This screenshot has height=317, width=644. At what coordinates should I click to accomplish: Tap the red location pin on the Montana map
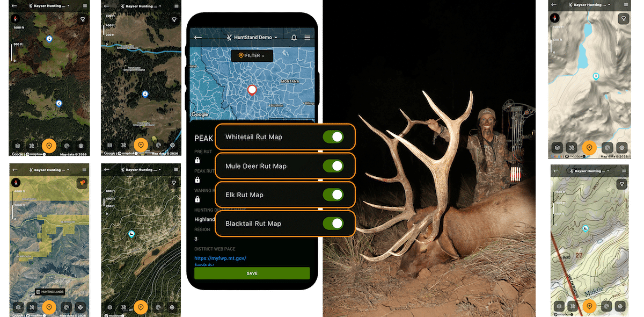252,90
